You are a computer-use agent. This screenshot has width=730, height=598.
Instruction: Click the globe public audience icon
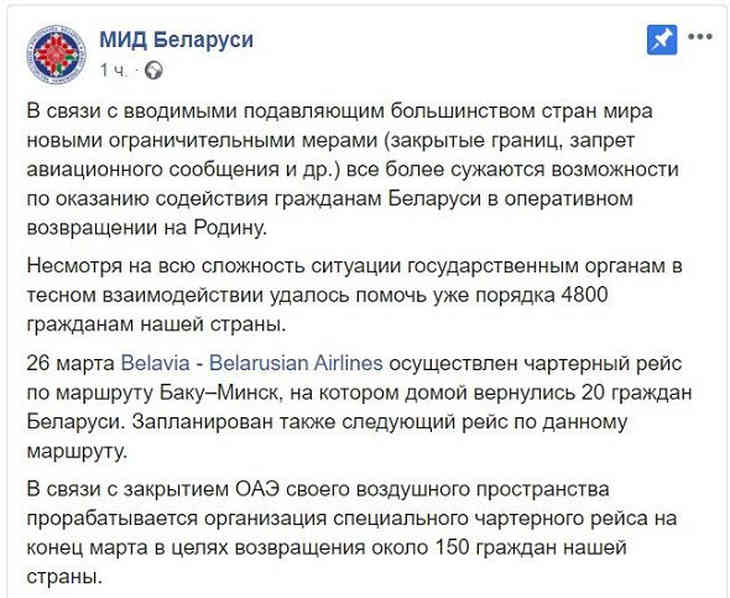coord(153,71)
